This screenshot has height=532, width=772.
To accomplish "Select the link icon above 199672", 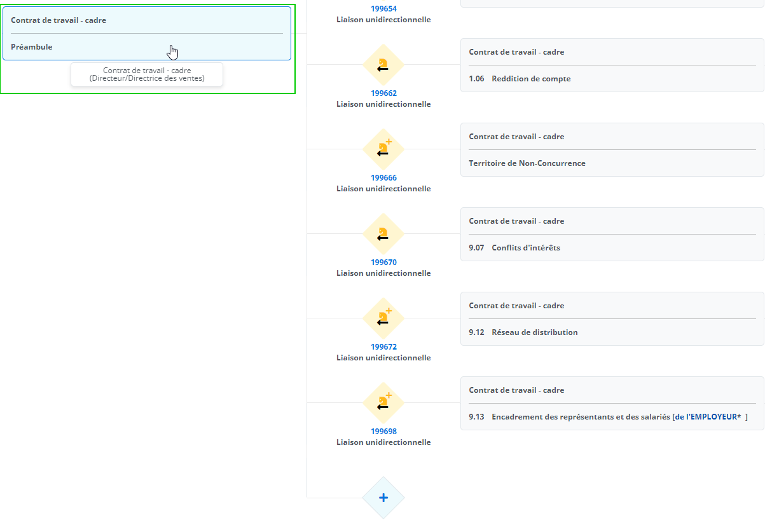I will 383,318.
